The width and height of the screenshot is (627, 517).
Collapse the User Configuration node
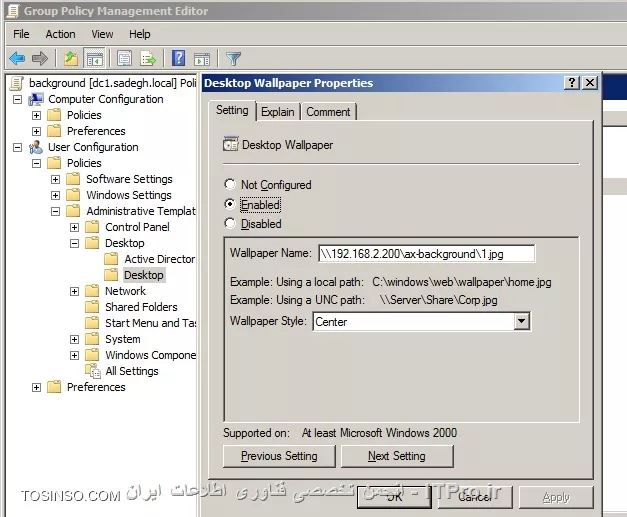click(x=17, y=147)
